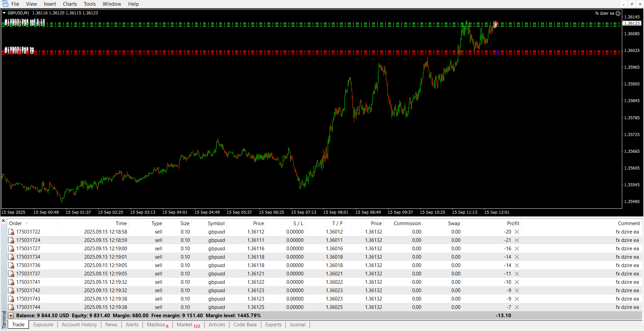Sort orders by the Order column

[x=15, y=223]
